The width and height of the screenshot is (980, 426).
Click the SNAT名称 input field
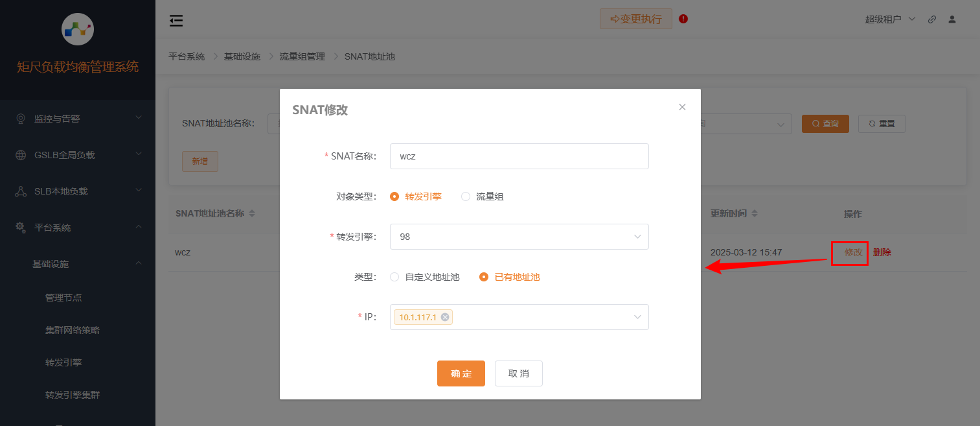coord(519,156)
